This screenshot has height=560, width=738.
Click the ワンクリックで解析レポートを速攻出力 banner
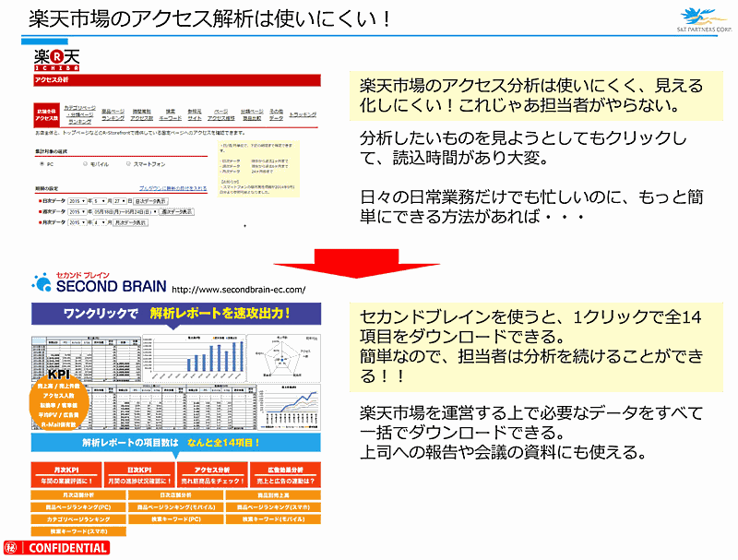[176, 314]
